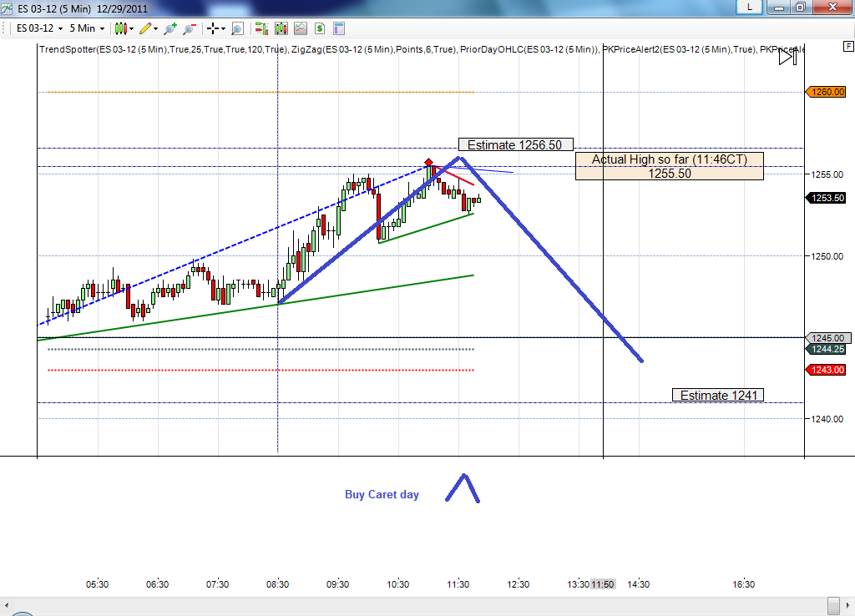Open the chart Properties icon
This screenshot has height=616, width=855.
339,28
